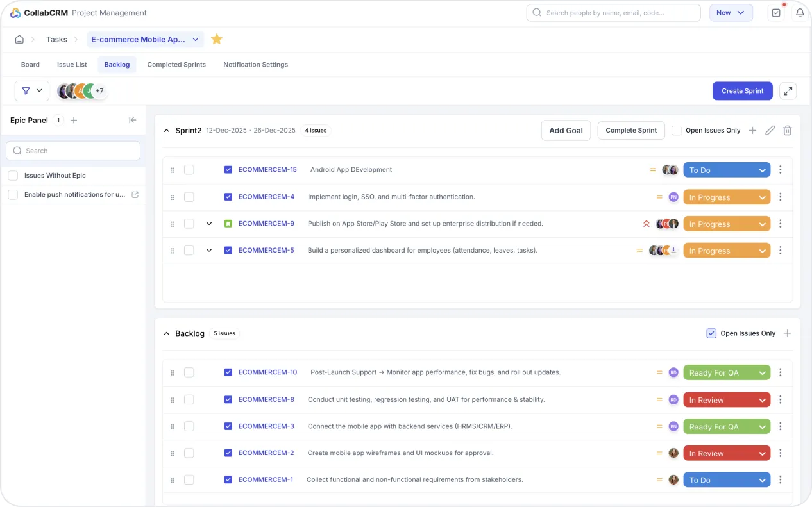Enable Open Issues Only for Sprint2
This screenshot has width=812, height=507.
click(x=676, y=130)
